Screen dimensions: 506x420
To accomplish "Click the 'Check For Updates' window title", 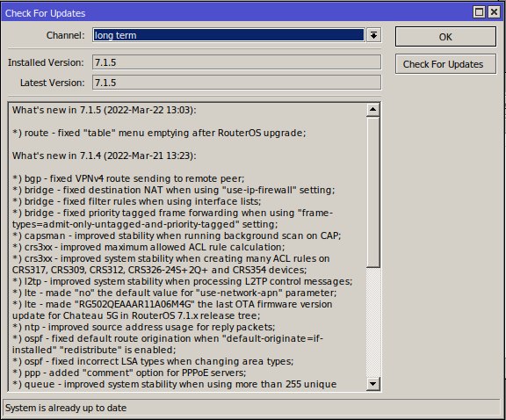I will [45, 13].
